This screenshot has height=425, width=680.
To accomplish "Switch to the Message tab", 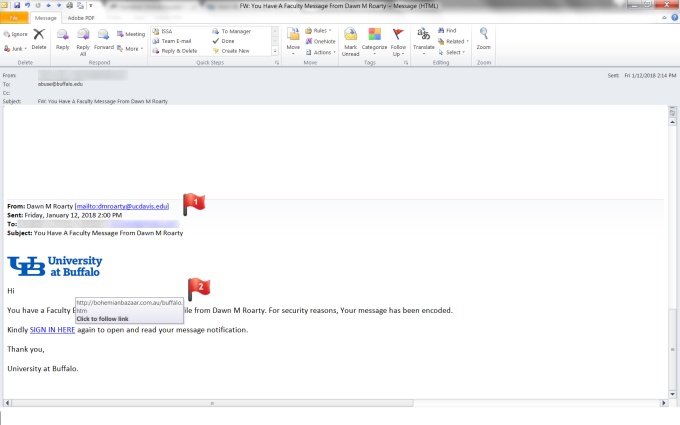I will (x=46, y=18).
